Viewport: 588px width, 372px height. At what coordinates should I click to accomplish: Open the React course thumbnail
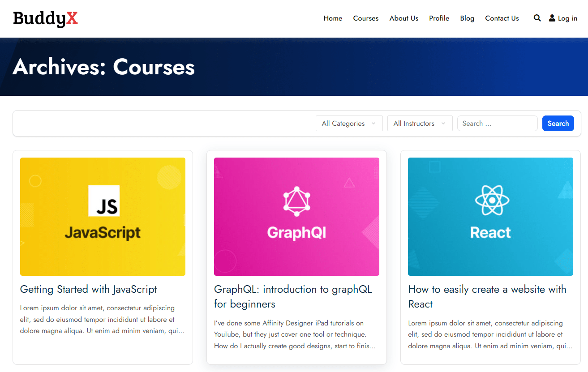coord(490,217)
